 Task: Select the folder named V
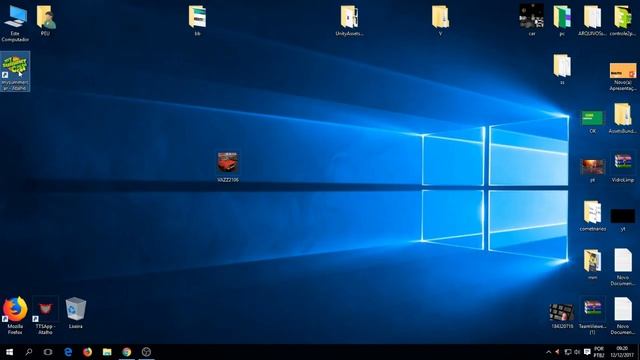[x=440, y=20]
